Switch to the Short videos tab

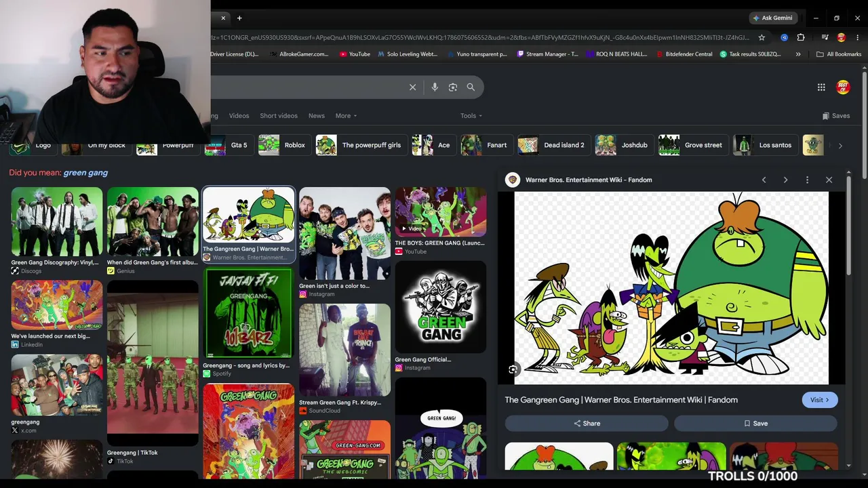pos(279,116)
